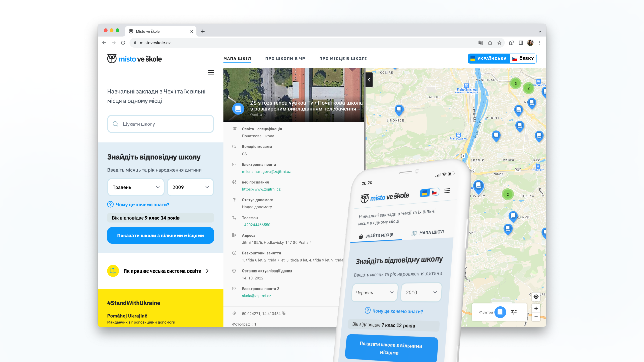Click the email skola@zsjitrni.cz
This screenshot has width=644, height=362.
tap(257, 296)
